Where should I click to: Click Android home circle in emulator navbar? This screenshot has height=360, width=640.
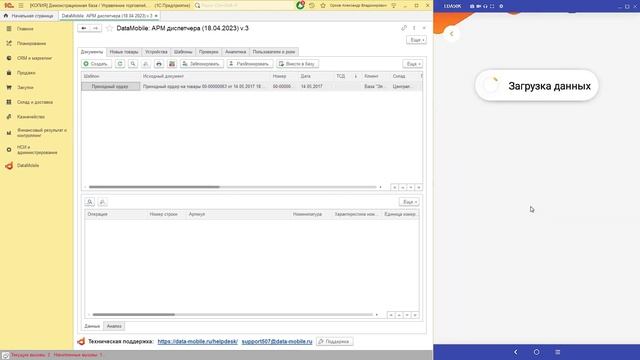pos(536,352)
